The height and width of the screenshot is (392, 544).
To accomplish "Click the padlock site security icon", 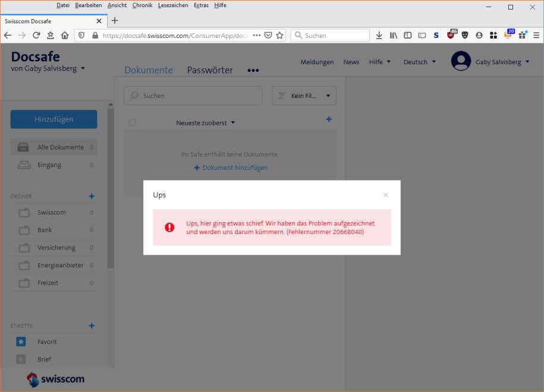I will click(x=95, y=36).
